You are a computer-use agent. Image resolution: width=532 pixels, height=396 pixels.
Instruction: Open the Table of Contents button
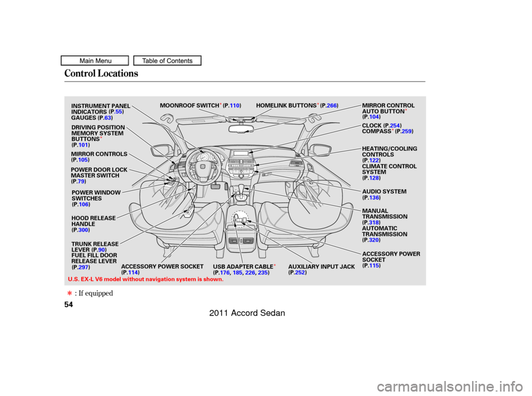pos(167,61)
